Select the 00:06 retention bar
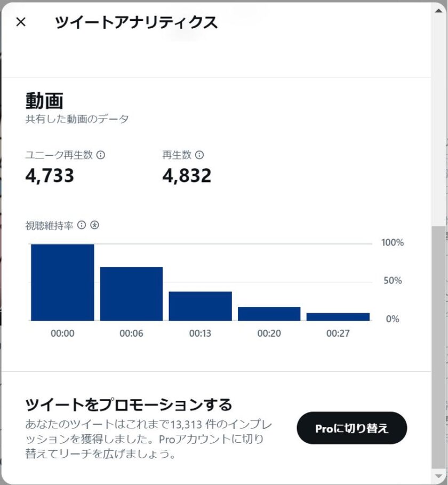The image size is (448, 485). pos(131,294)
